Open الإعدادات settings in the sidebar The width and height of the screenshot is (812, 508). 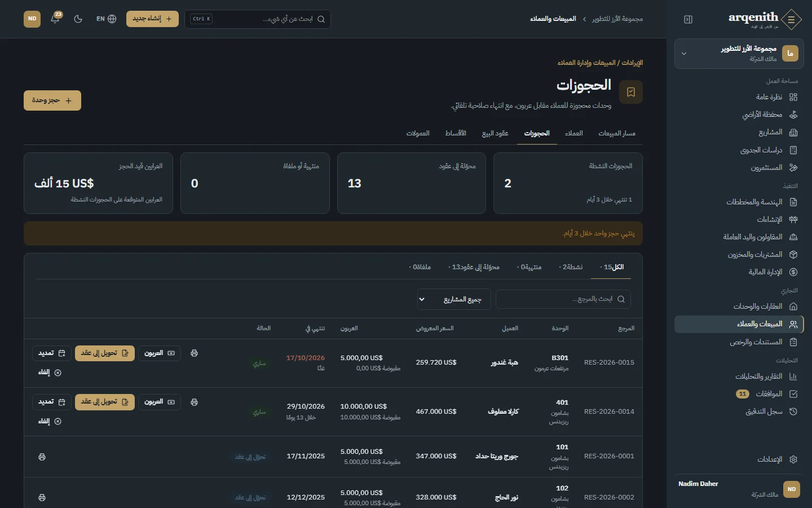point(739,459)
